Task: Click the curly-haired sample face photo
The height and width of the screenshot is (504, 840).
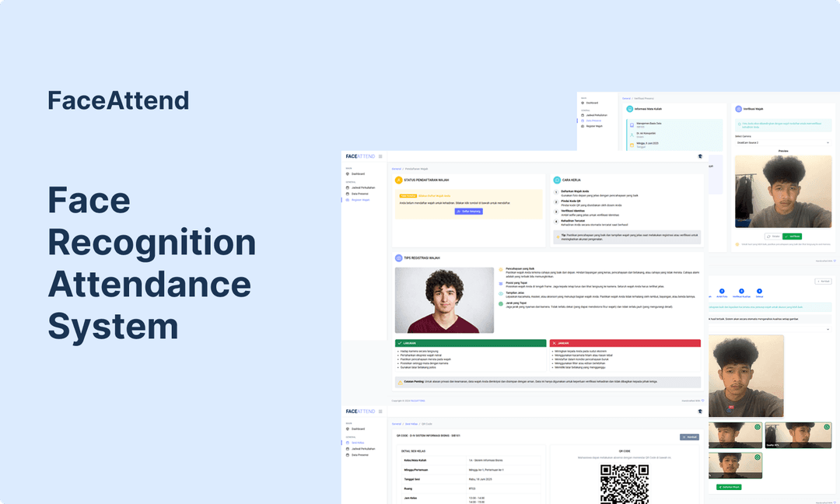Action: [x=444, y=301]
